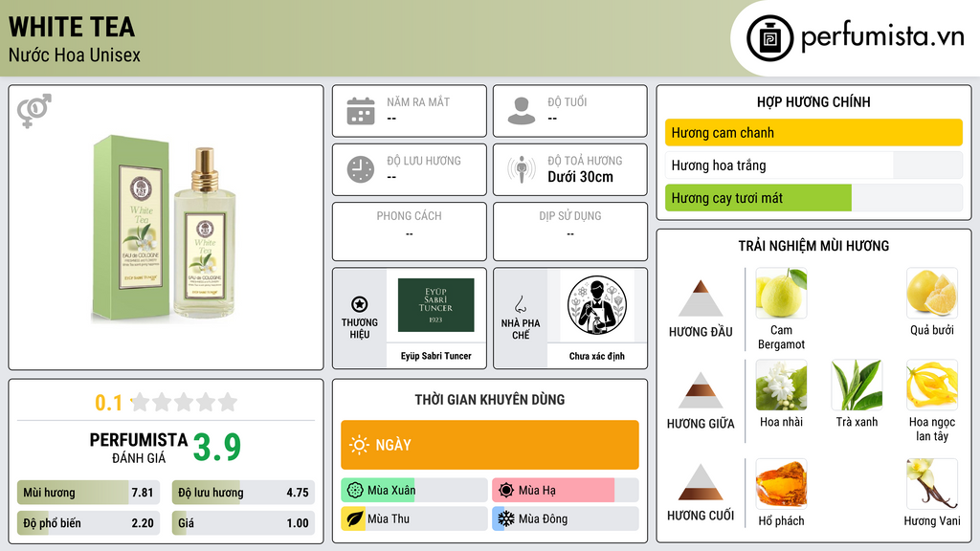The height and width of the screenshot is (551, 980).
Task: Click the 0.1 user rating number
Action: [x=109, y=403]
